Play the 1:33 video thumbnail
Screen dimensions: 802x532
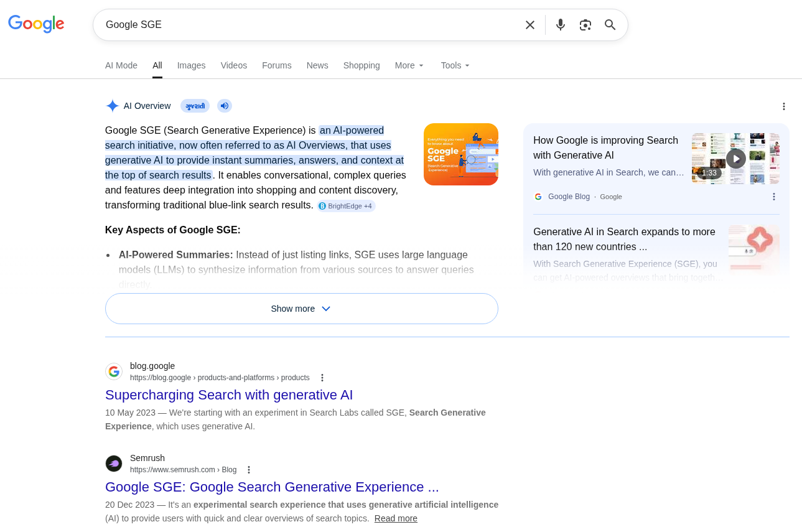735,158
